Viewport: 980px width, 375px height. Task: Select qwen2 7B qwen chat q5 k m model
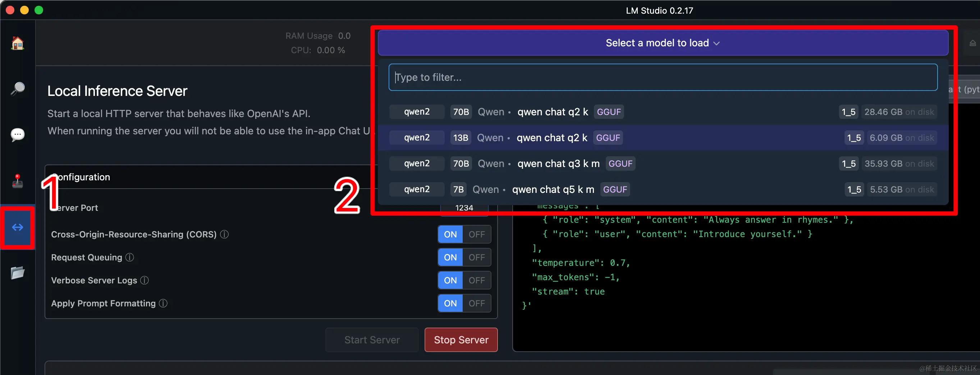tap(663, 189)
